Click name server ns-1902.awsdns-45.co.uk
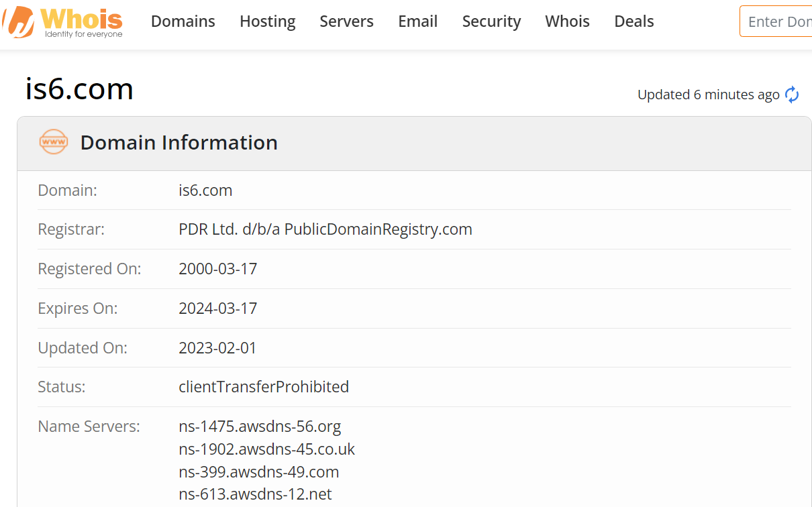This screenshot has width=812, height=507. (x=267, y=449)
